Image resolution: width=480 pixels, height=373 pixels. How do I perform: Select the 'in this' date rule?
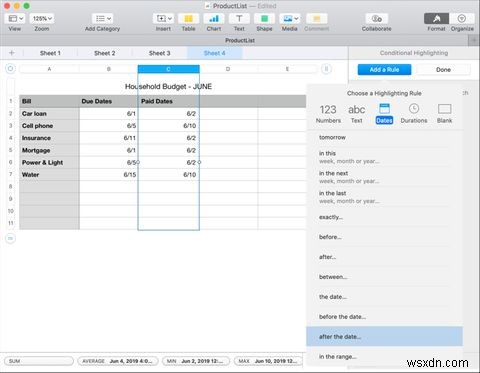click(385, 157)
